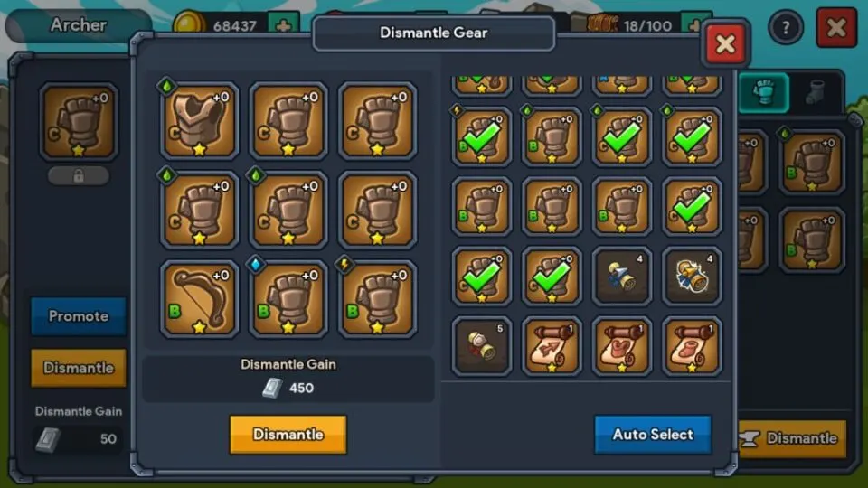This screenshot has width=868, height=488.
Task: Switch to the boots gear tab
Action: 815,93
